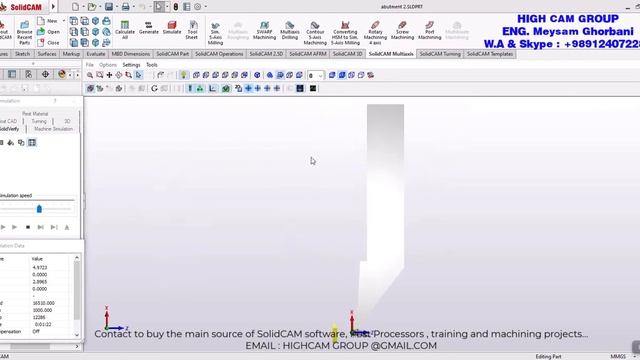This screenshot has height=360, width=640.
Task: Click the down arrow of simulation data list
Action: [77, 335]
